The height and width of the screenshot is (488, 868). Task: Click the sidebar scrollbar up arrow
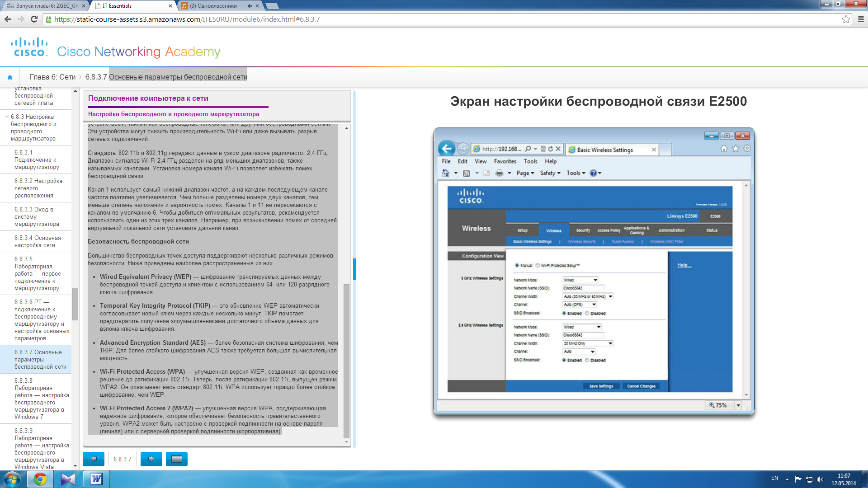(75, 91)
